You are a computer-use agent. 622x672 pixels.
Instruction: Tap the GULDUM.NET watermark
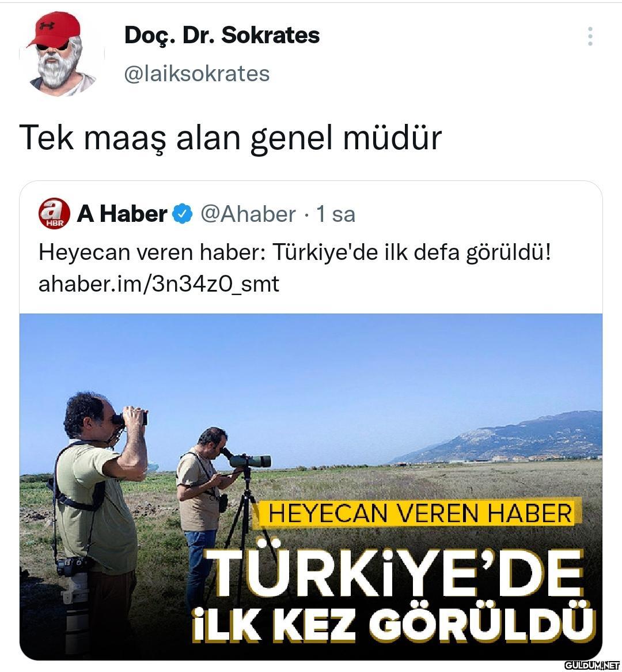(593, 665)
